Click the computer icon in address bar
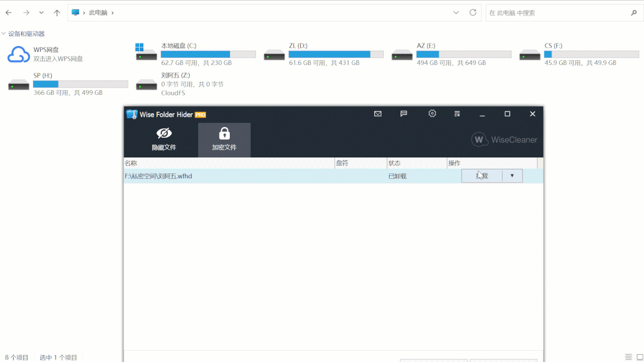The width and height of the screenshot is (644, 362). pos(76,13)
